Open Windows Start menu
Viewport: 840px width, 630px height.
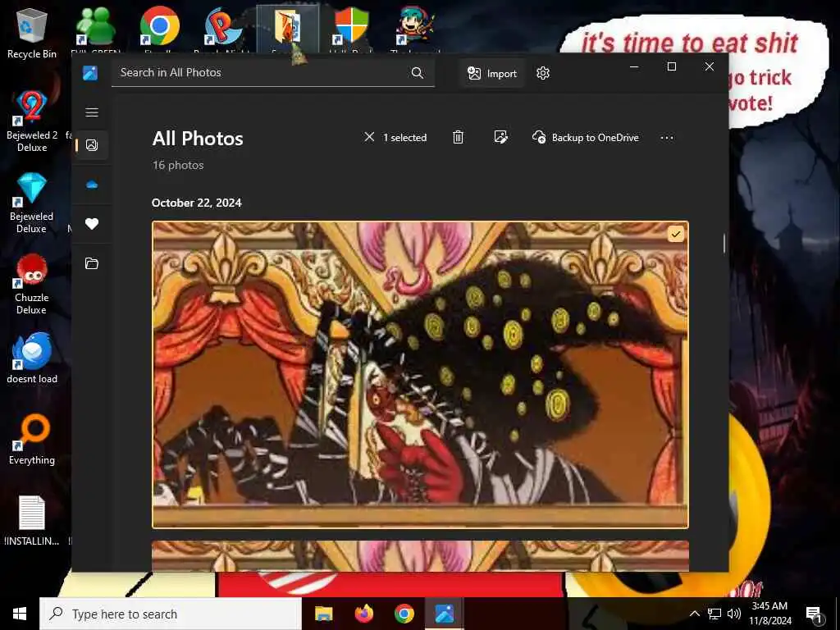(20, 614)
